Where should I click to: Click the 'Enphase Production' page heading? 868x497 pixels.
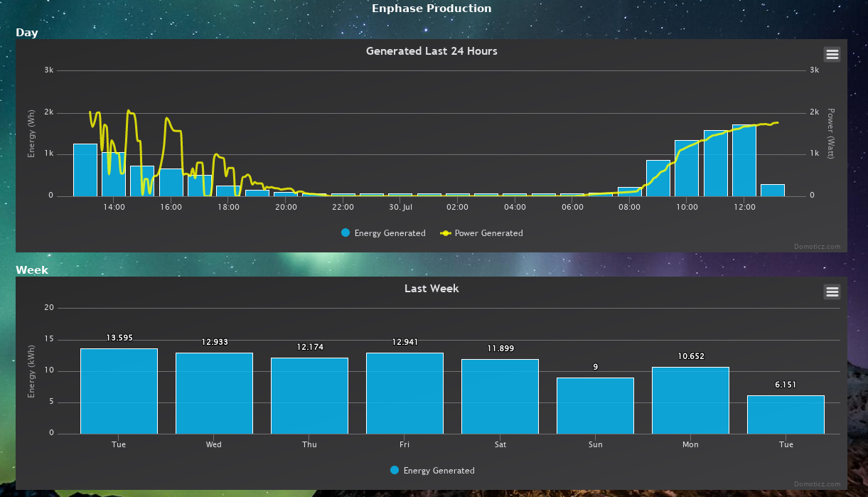tap(432, 9)
